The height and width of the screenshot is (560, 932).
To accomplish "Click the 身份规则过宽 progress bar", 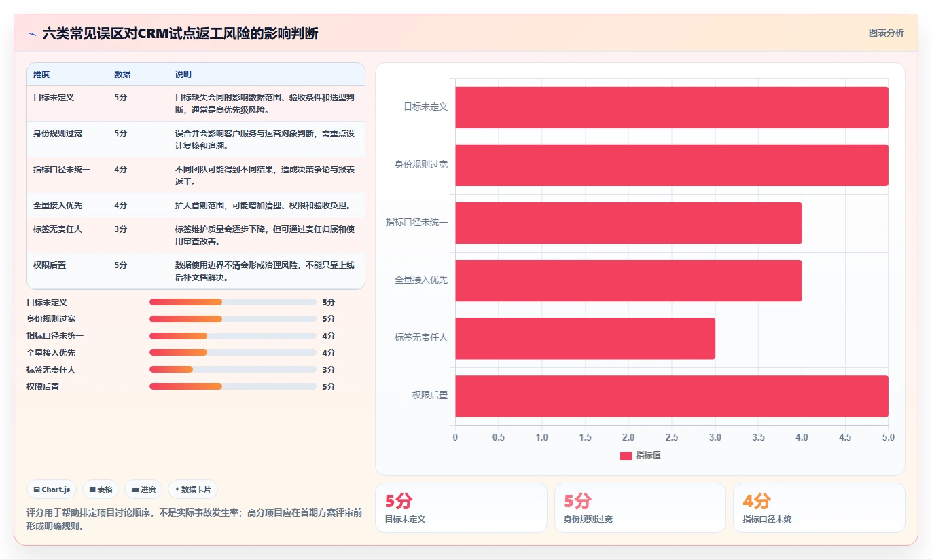I will point(233,319).
